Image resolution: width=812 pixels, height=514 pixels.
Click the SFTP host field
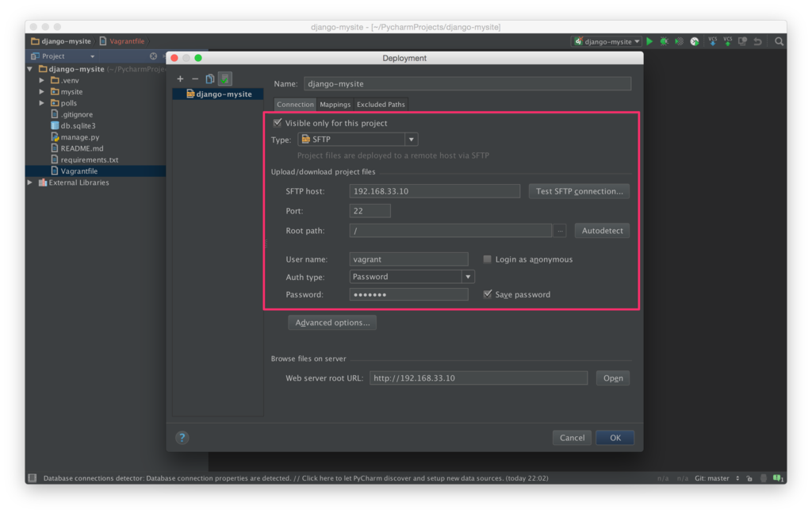(435, 191)
